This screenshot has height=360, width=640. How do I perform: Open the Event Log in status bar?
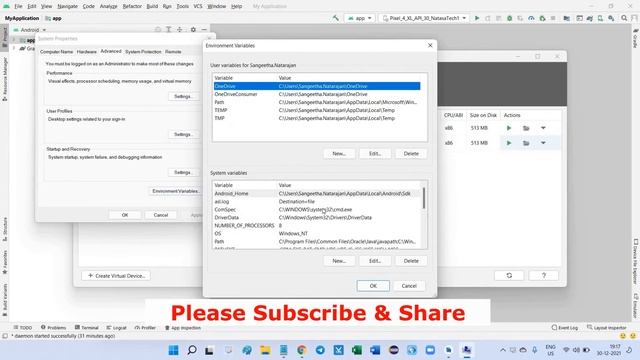565,327
